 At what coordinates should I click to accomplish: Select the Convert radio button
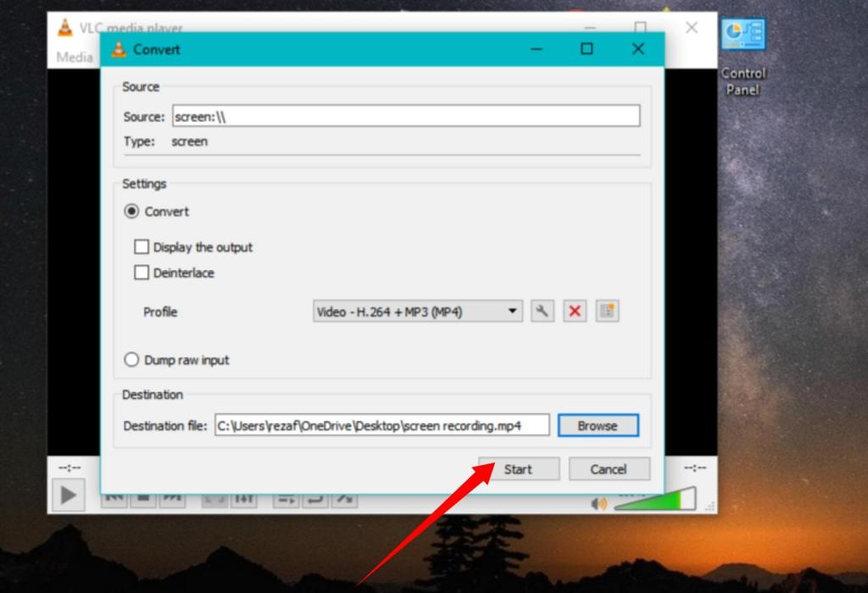pos(131,212)
